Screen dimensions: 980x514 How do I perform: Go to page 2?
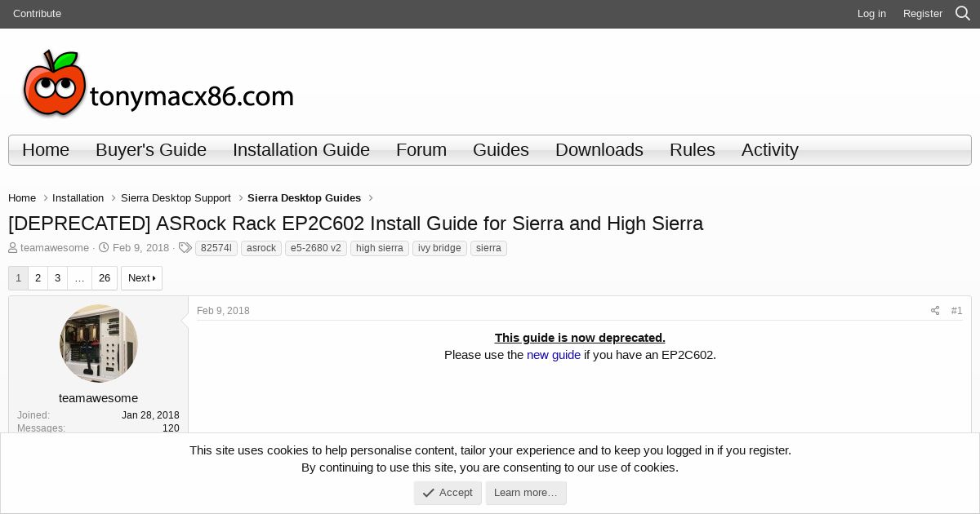pos(38,278)
